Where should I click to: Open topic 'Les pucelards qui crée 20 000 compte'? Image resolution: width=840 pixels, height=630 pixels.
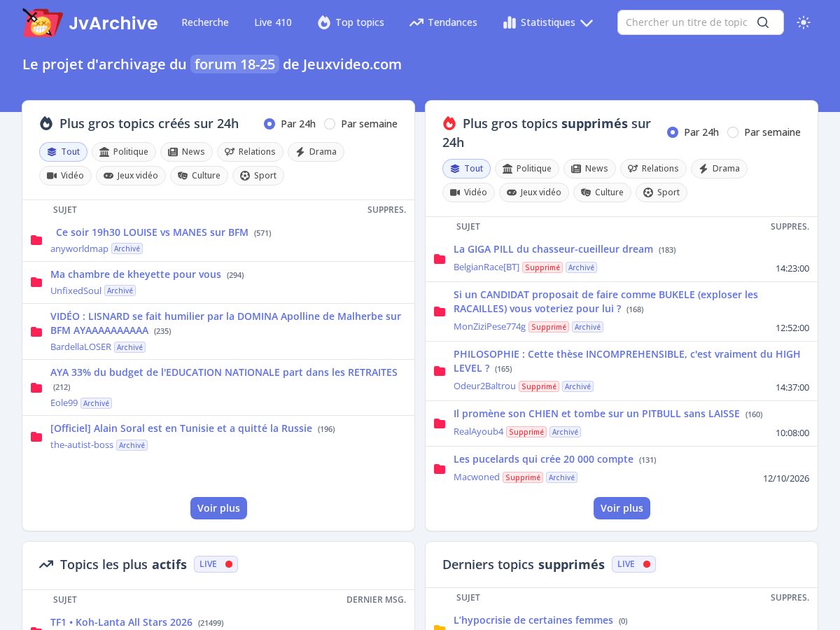point(543,459)
